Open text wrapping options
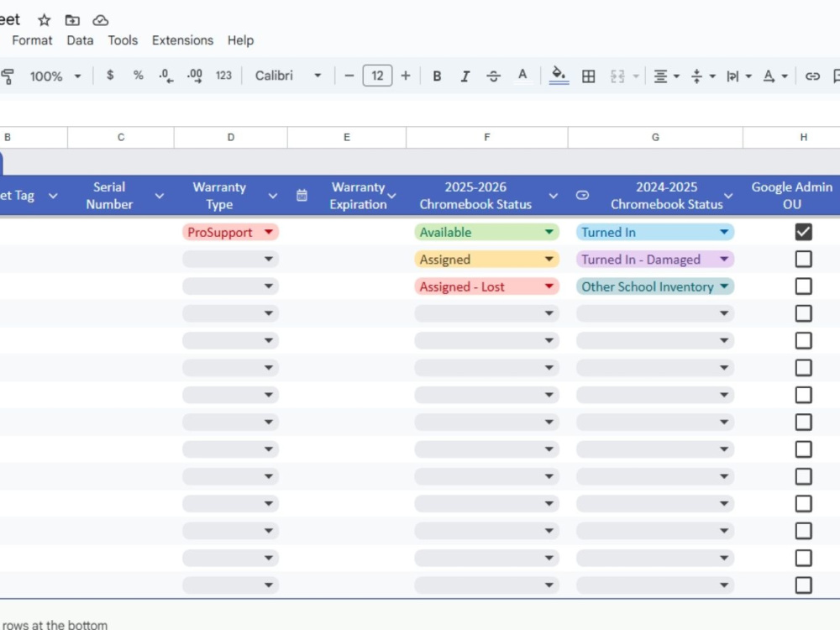The height and width of the screenshot is (630, 840). click(x=738, y=76)
